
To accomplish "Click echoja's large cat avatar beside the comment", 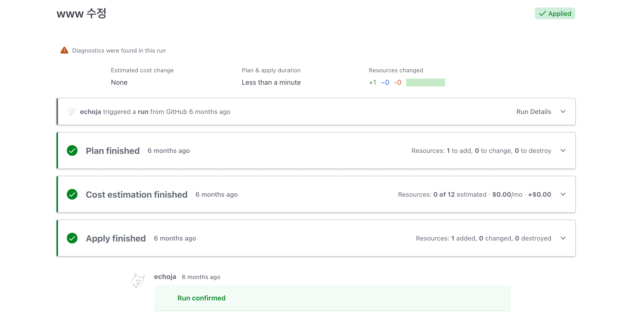I will click(137, 280).
